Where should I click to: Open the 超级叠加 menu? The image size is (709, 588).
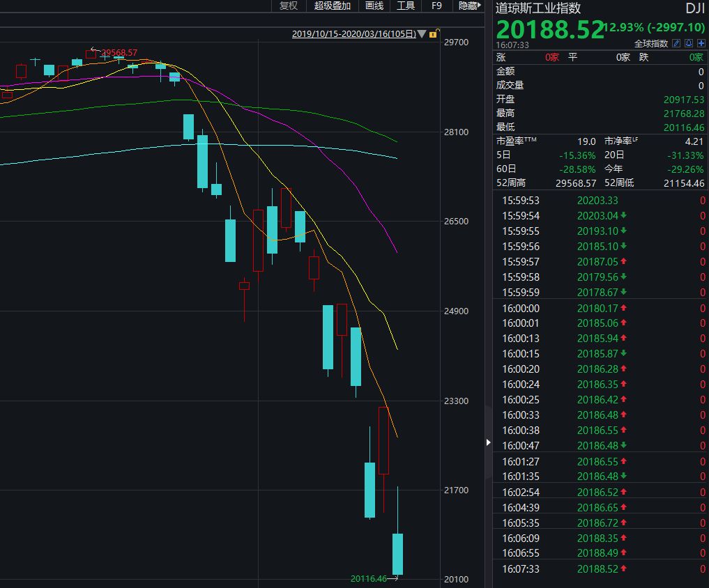pos(333,6)
